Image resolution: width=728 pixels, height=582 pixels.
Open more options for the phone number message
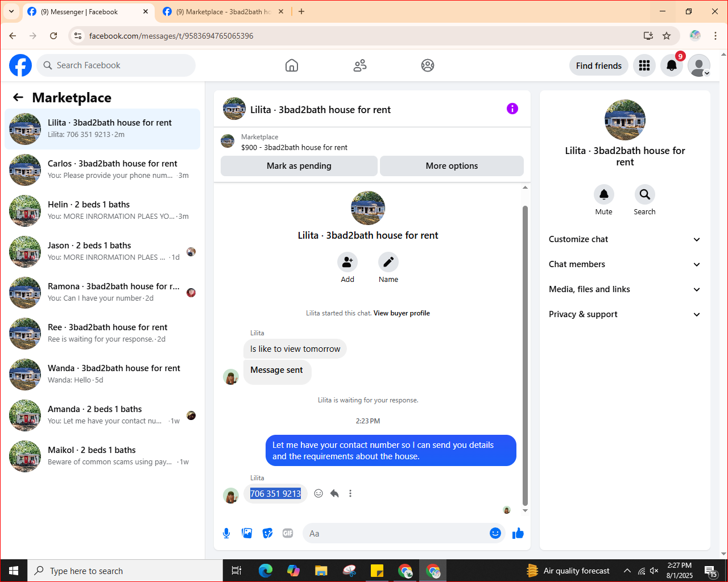pos(350,493)
